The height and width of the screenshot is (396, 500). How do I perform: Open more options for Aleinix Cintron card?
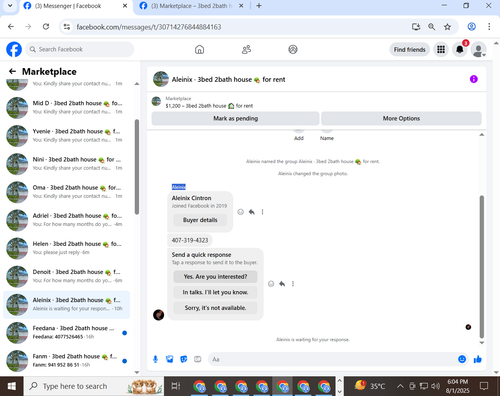pyautogui.click(x=262, y=212)
